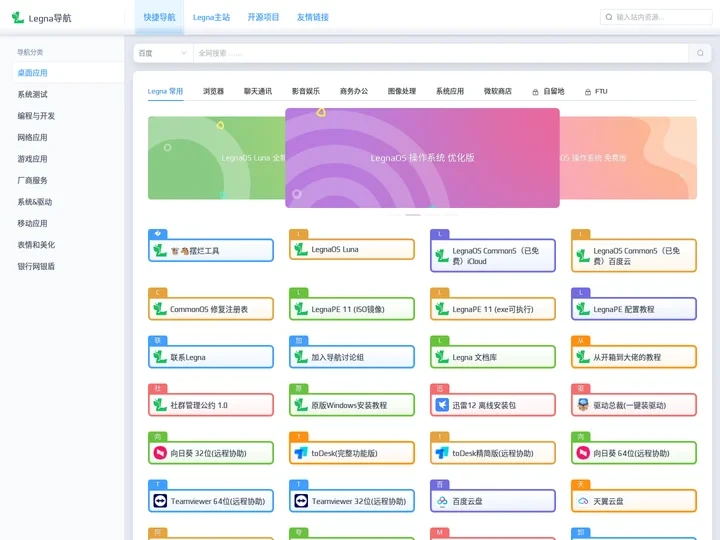Click the toDesk精简版 blue icon
This screenshot has height=540, width=720.
442,453
